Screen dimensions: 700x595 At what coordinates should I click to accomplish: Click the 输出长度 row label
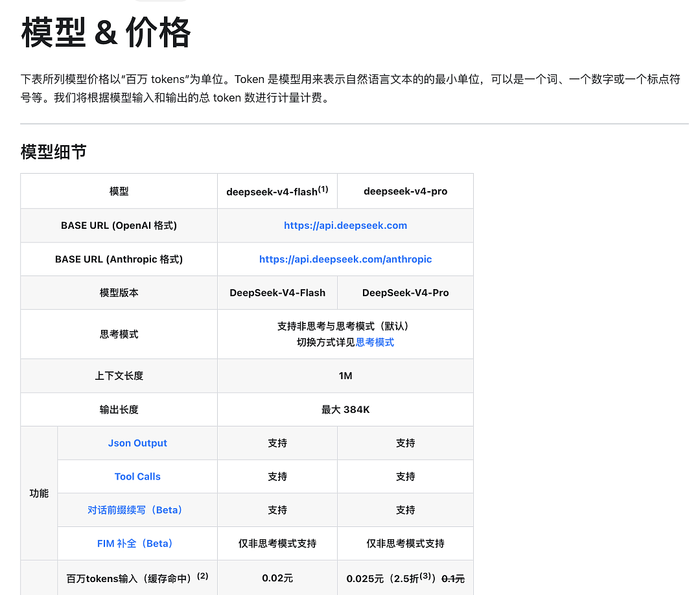pyautogui.click(x=119, y=410)
